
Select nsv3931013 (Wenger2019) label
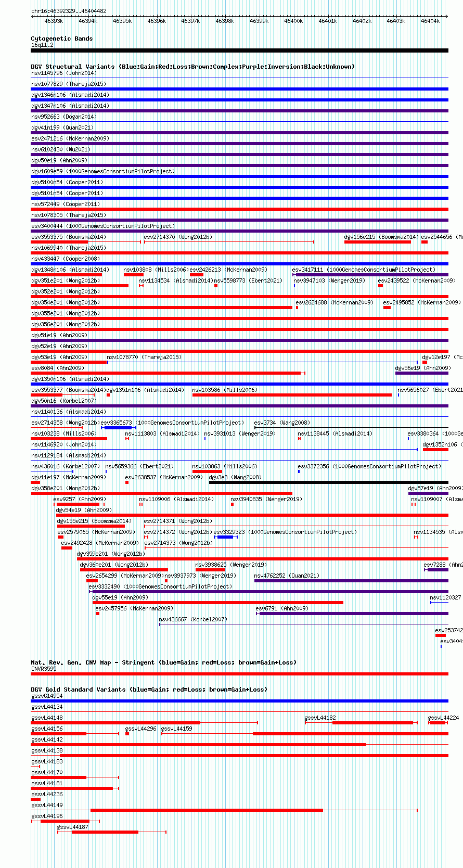[240, 433]
